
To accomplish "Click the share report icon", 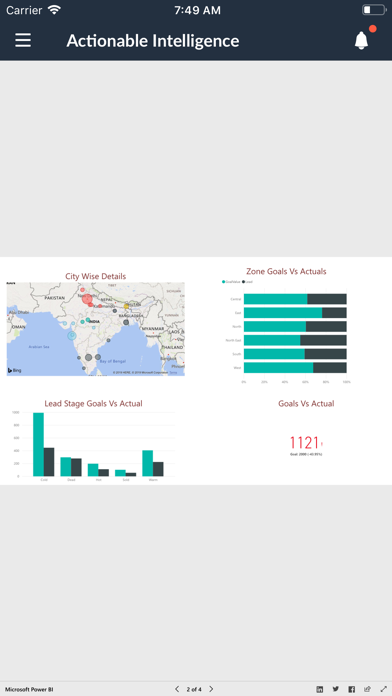I will click(367, 689).
